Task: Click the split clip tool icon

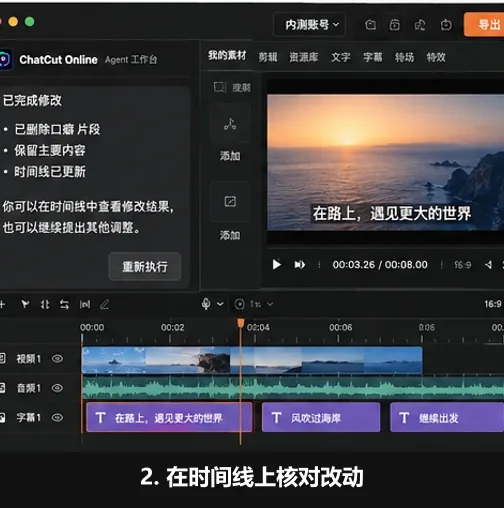Action: pyautogui.click(x=45, y=304)
